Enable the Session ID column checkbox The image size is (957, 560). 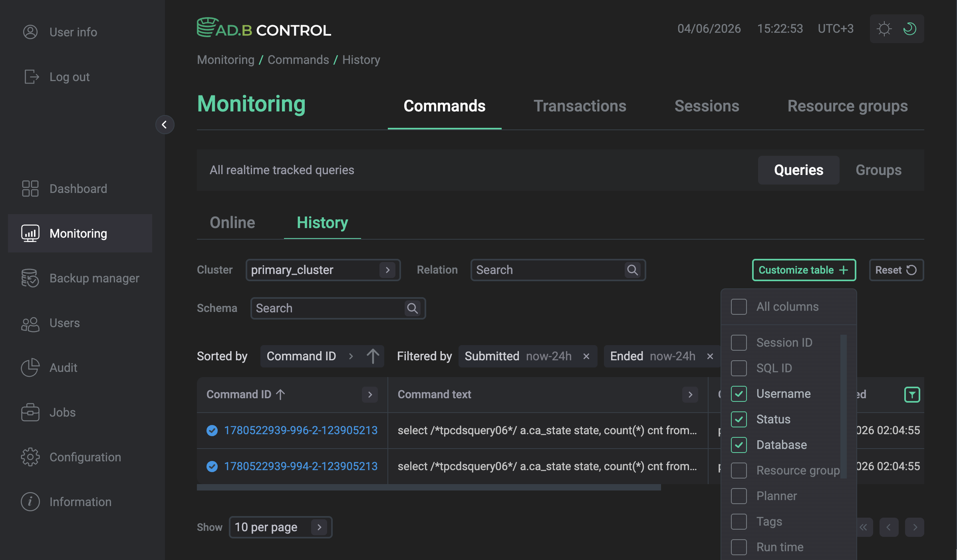tap(739, 343)
